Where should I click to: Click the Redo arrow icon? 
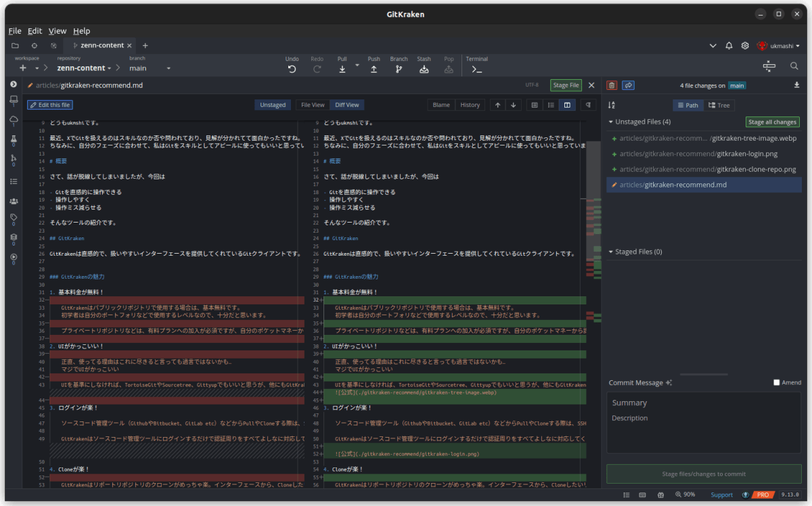coord(317,68)
